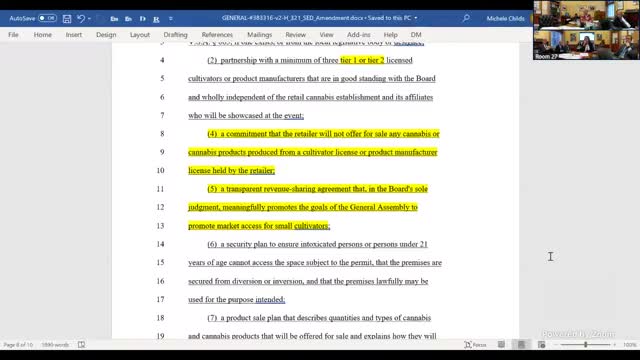
Task: Click the 100% zoom level value
Action: tap(629, 345)
